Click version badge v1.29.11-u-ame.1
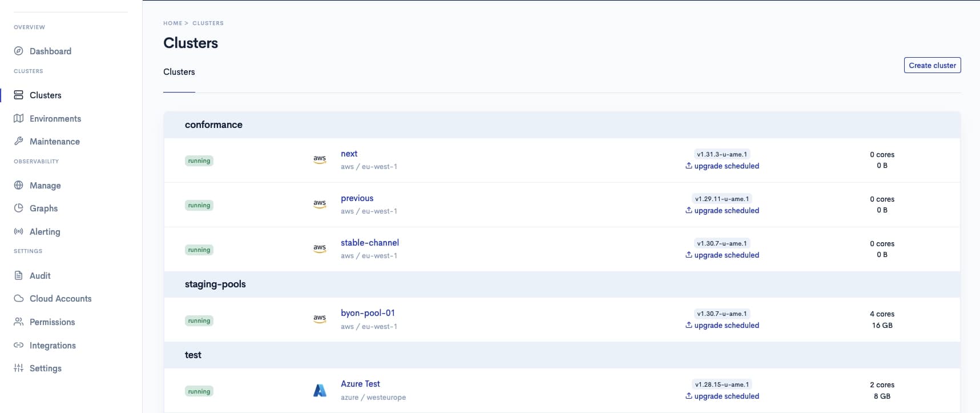The image size is (980, 413). (x=722, y=199)
